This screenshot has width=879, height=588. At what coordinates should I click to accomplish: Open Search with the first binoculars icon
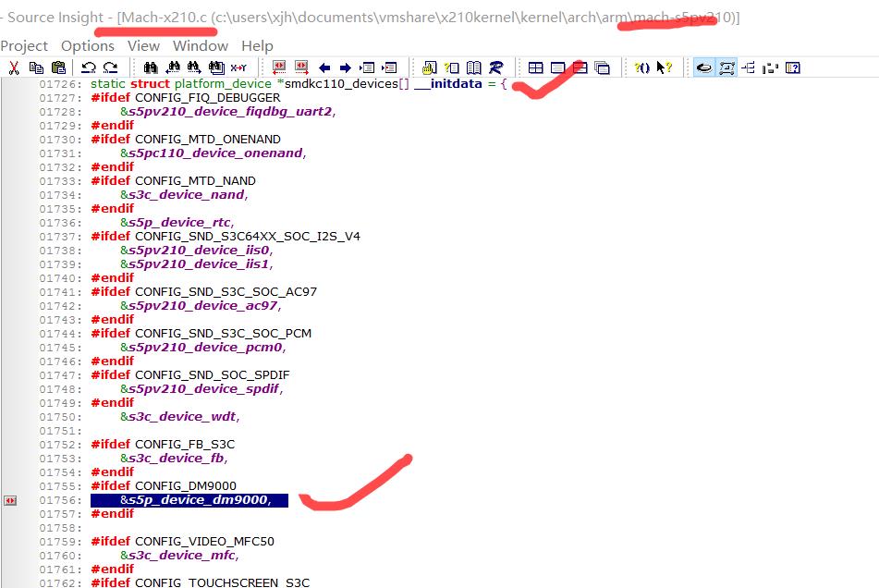point(151,67)
